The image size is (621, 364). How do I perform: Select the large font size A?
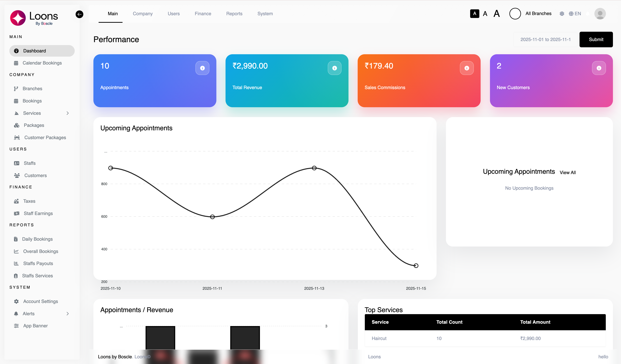tap(497, 14)
